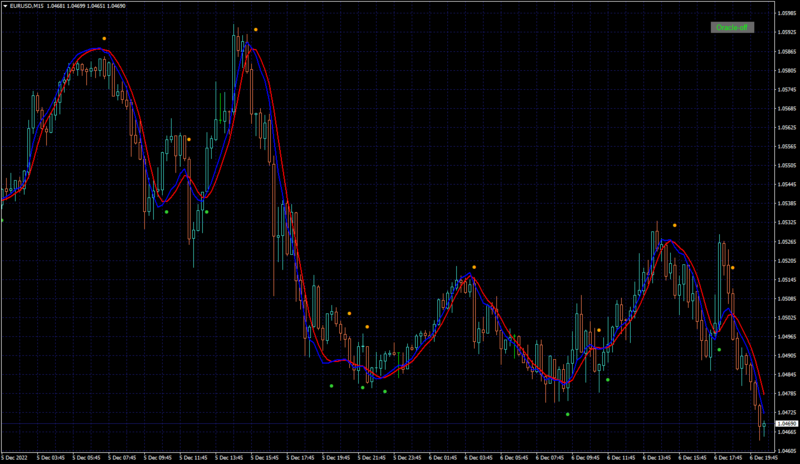The height and width of the screenshot is (464, 800).
Task: Click the time axis label 6 Dec 01:45
Action: point(443,458)
